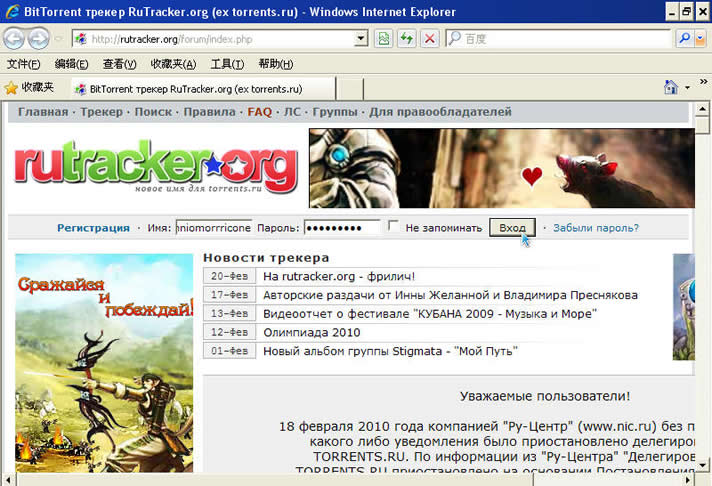Open the Home button dropdown arrow
The height and width of the screenshot is (486, 712).
coord(687,87)
